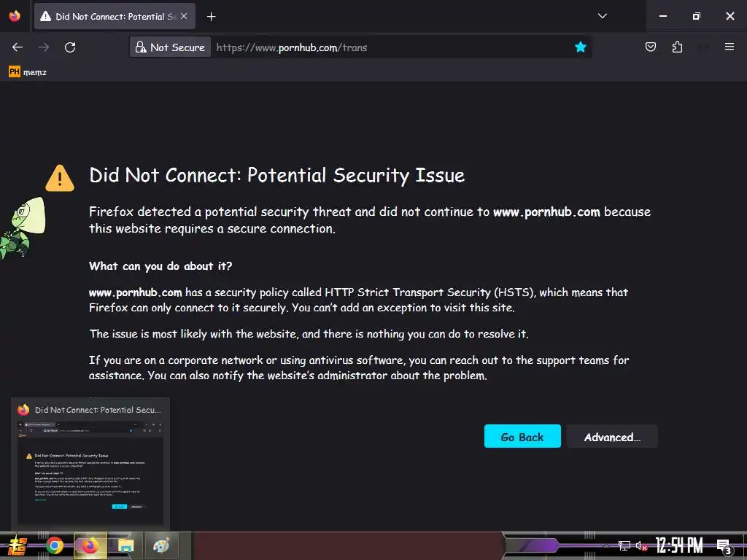This screenshot has height=560, width=747.
Task: Open File Explorer from the taskbar
Action: coord(125,545)
